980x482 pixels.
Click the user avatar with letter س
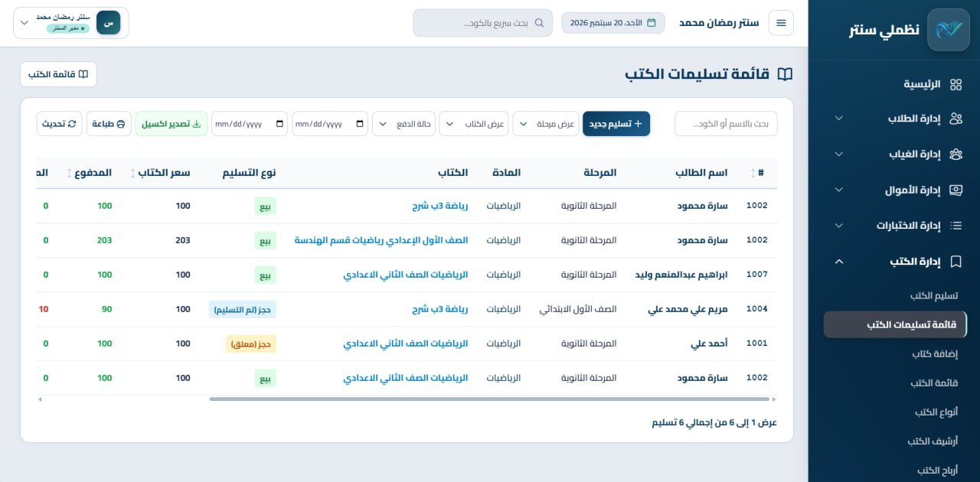pos(109,23)
